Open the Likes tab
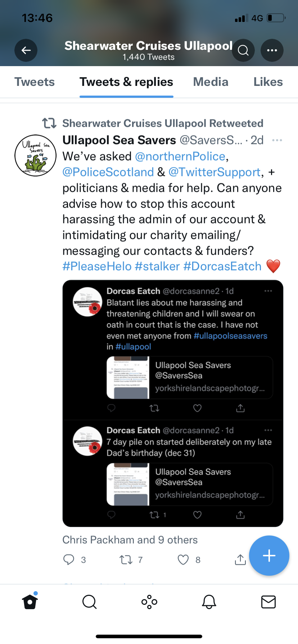298x644 pixels. point(268,82)
